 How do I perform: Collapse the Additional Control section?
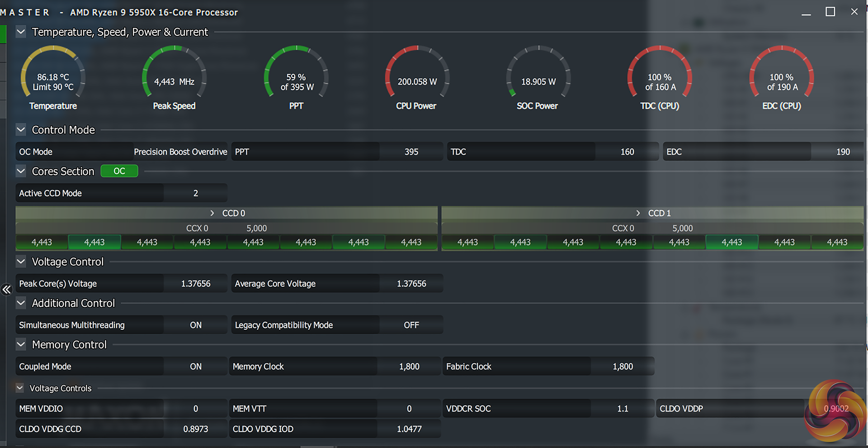click(21, 303)
